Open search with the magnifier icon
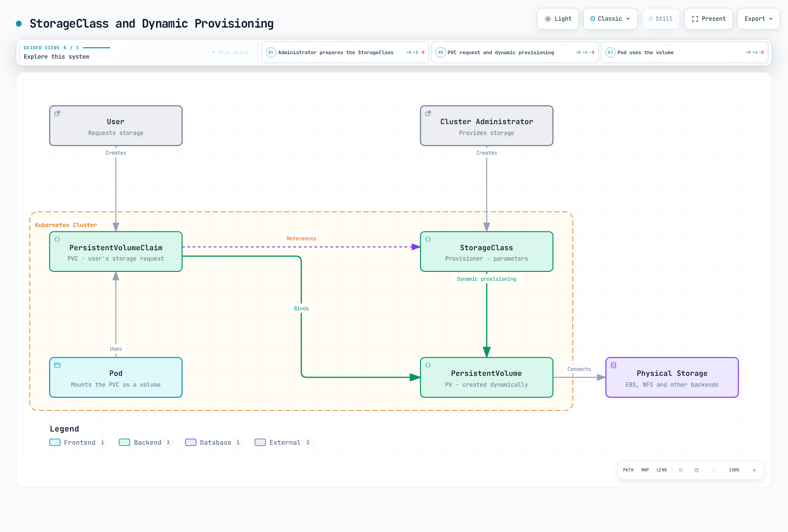 coord(681,470)
